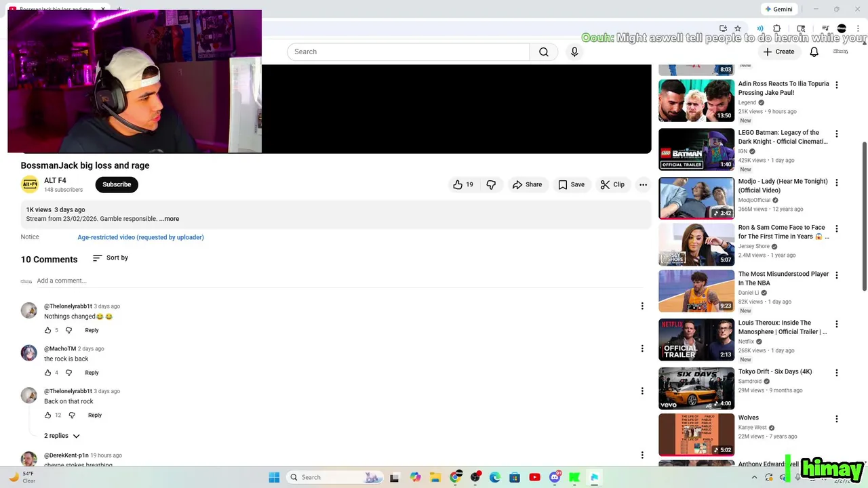Dislike the "Nothings changed" comment
This screenshot has height=488, width=868.
68,330
